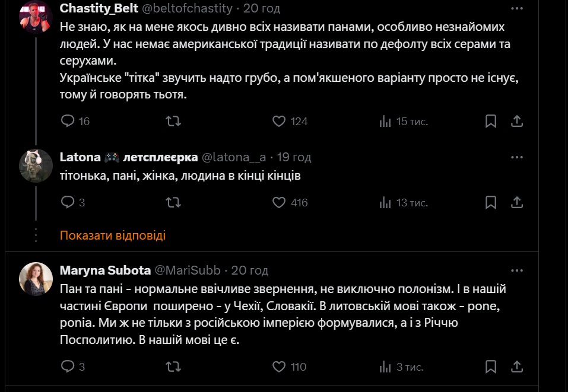
Task: View analytics of Chastity_Belt's tweet
Action: (385, 121)
